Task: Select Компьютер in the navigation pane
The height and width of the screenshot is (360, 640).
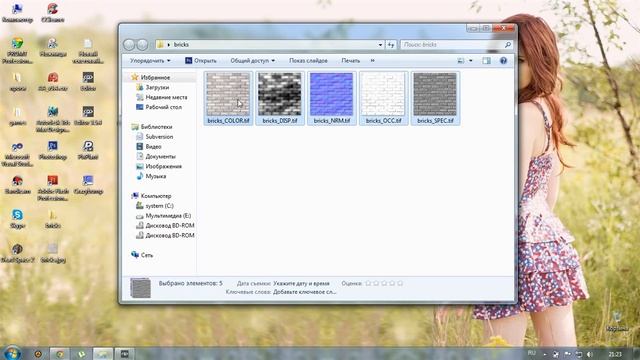Action: [x=156, y=196]
